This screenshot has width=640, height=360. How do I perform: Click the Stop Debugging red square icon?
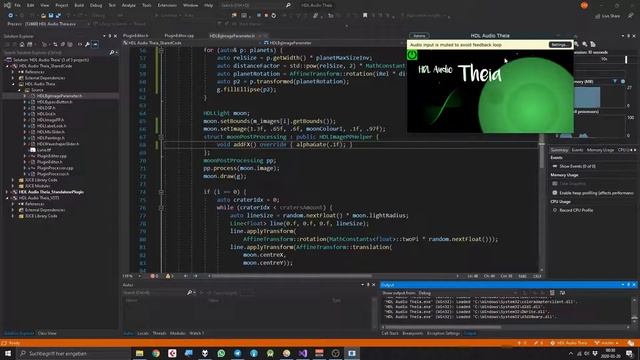266,16
